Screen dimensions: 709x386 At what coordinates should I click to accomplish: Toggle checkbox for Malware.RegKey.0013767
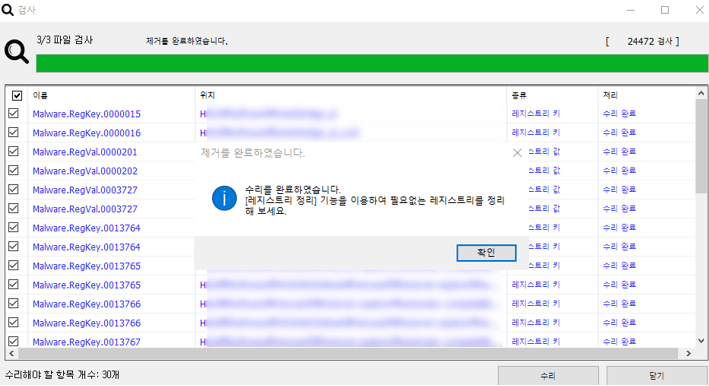14,341
